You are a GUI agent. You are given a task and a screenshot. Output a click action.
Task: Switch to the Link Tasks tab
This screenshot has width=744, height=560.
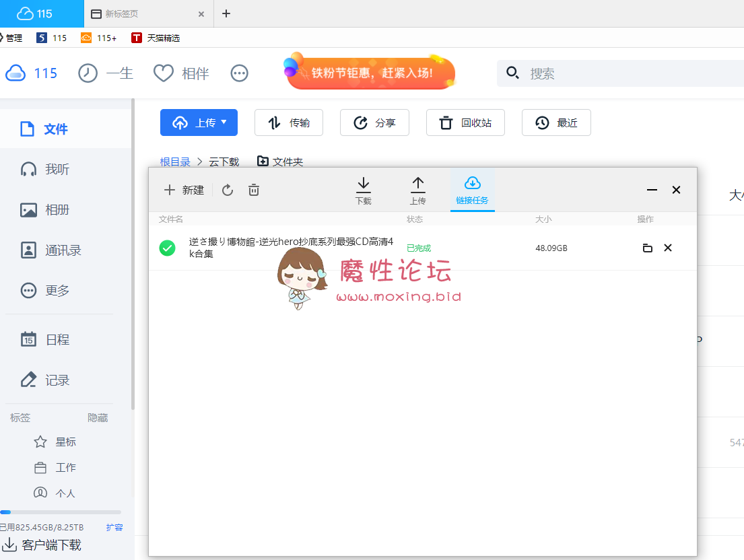coord(472,190)
